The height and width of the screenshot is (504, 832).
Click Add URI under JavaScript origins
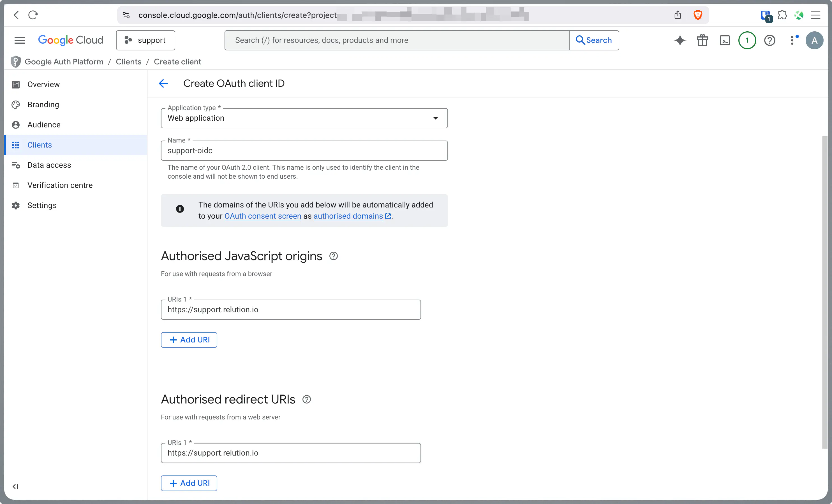click(x=189, y=340)
